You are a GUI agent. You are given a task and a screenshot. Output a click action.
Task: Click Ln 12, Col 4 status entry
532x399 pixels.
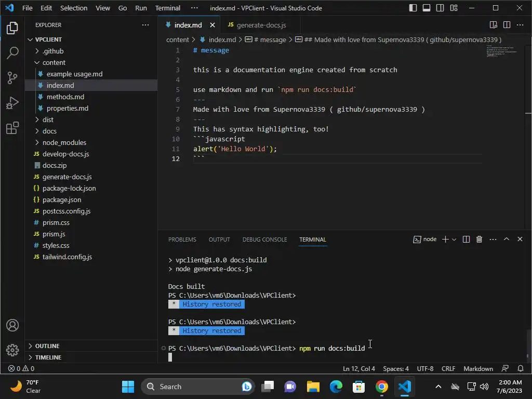pyautogui.click(x=359, y=368)
